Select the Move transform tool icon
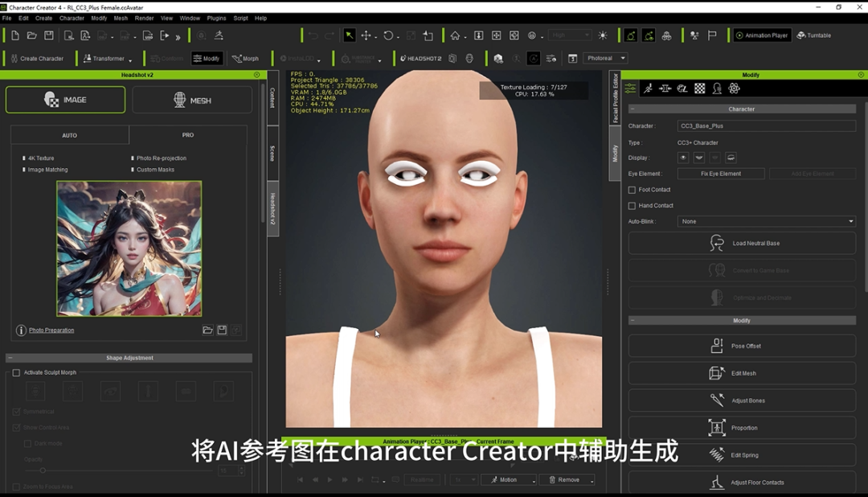868x497 pixels. (x=366, y=35)
